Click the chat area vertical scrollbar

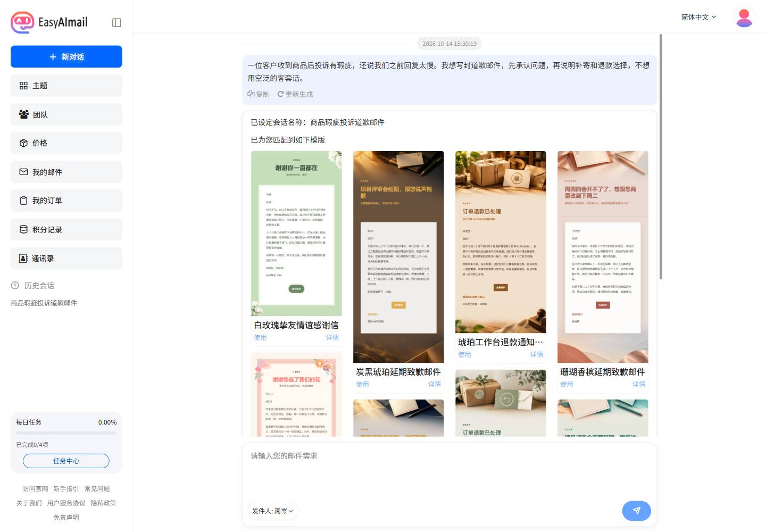661,156
